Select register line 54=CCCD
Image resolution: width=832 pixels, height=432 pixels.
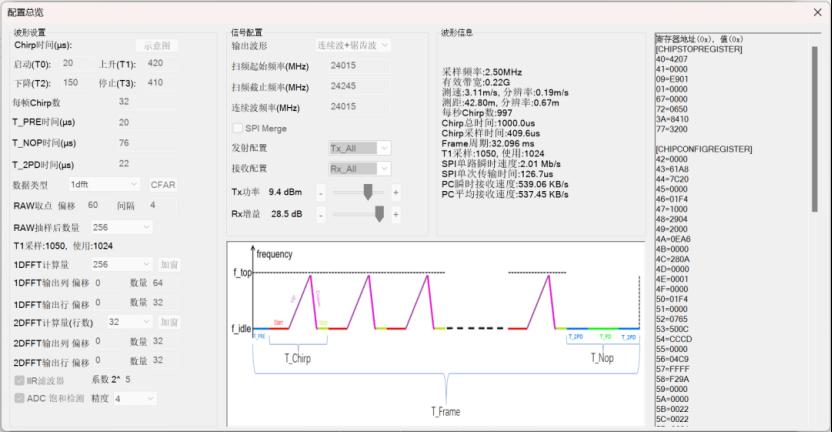[674, 339]
